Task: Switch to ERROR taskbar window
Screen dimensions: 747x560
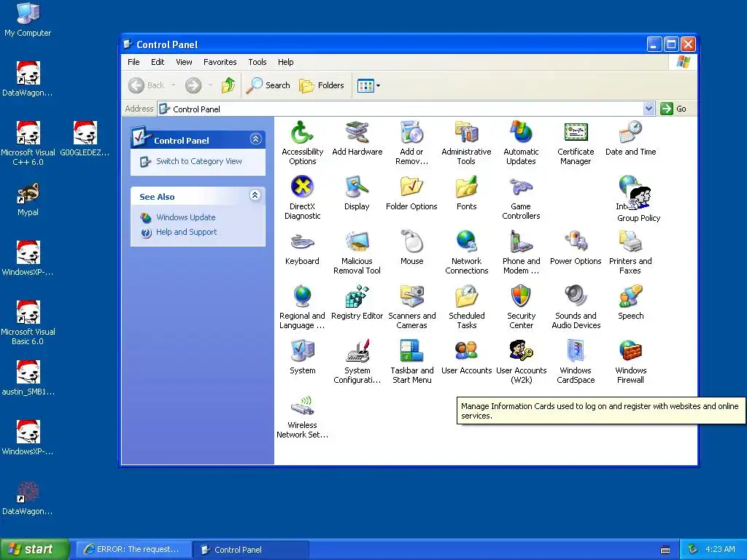Action: click(x=133, y=550)
